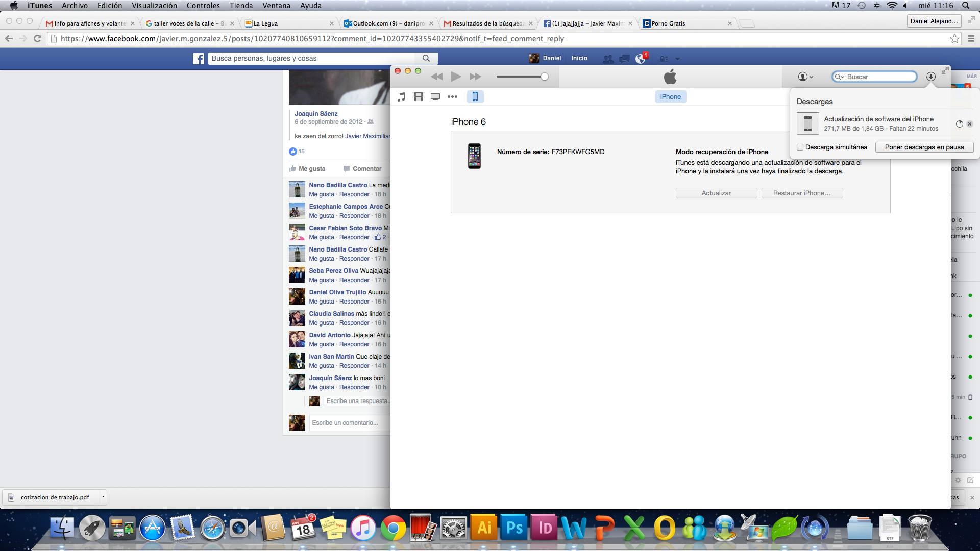The height and width of the screenshot is (551, 980).
Task: Select the iPhone device icon in iTunes
Action: pos(475,96)
